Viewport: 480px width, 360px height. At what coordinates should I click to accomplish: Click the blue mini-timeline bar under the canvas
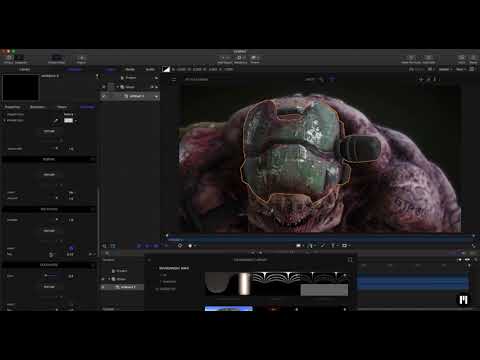320,239
